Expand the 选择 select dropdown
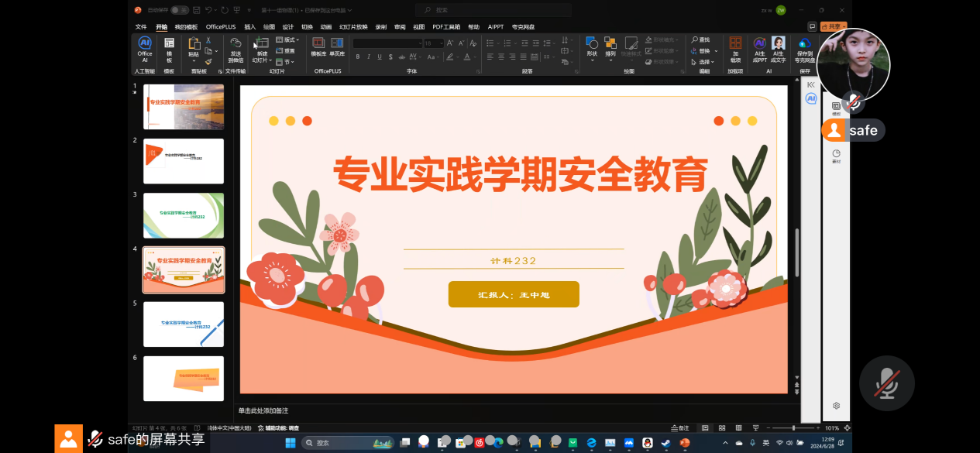The width and height of the screenshot is (980, 453). point(706,62)
